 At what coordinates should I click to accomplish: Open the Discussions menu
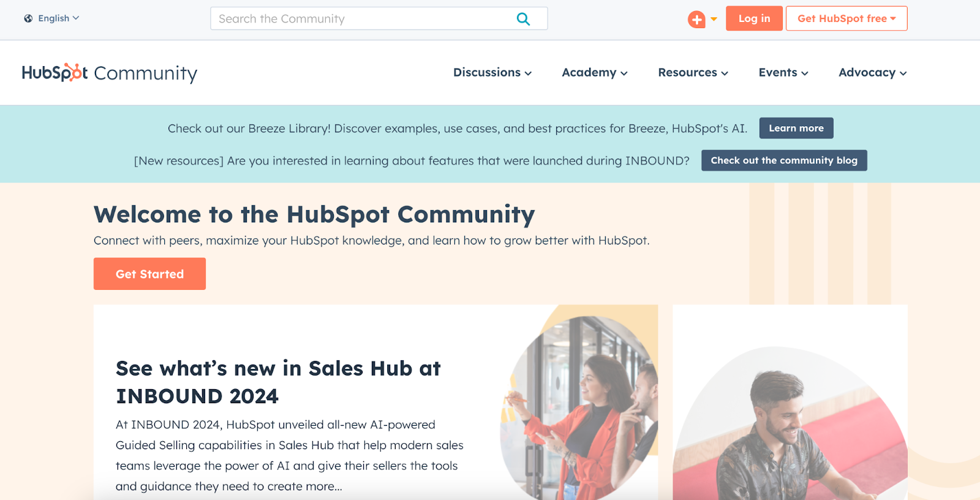point(492,72)
